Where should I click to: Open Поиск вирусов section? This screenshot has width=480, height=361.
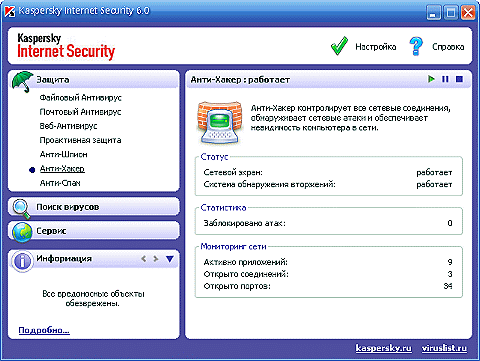pos(94,207)
